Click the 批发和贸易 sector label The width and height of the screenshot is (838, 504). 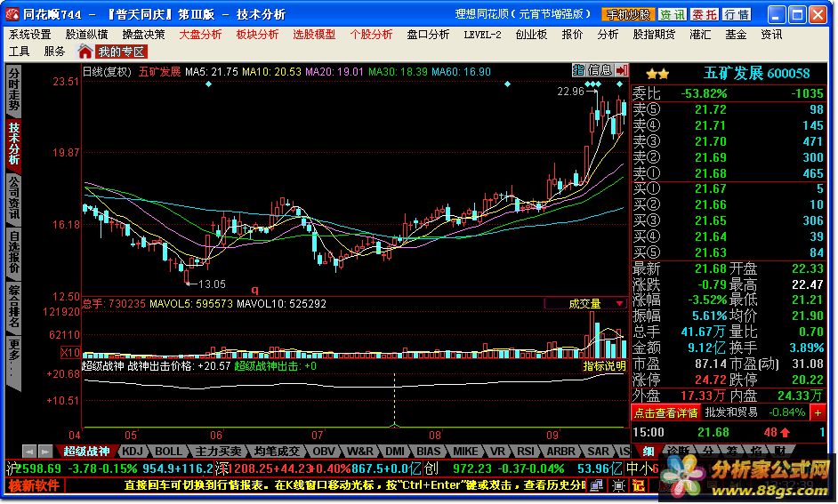coord(731,412)
